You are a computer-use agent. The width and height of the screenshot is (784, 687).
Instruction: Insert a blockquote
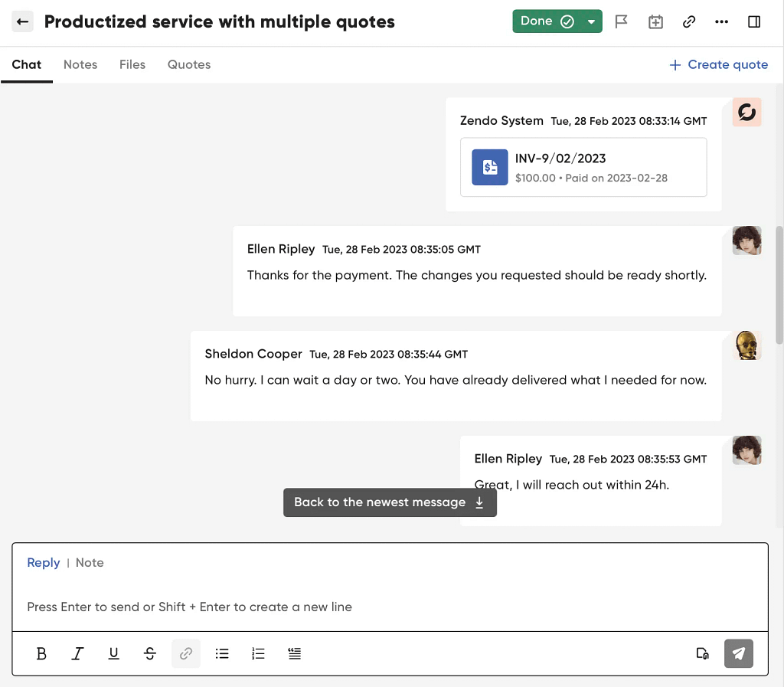point(295,653)
